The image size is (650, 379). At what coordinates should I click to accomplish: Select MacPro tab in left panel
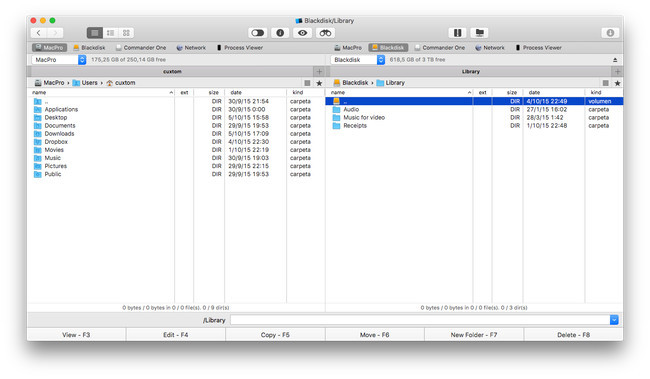(49, 48)
